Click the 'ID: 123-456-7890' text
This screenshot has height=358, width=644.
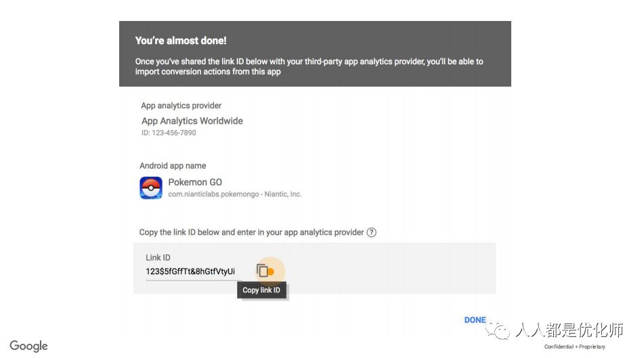(x=169, y=133)
